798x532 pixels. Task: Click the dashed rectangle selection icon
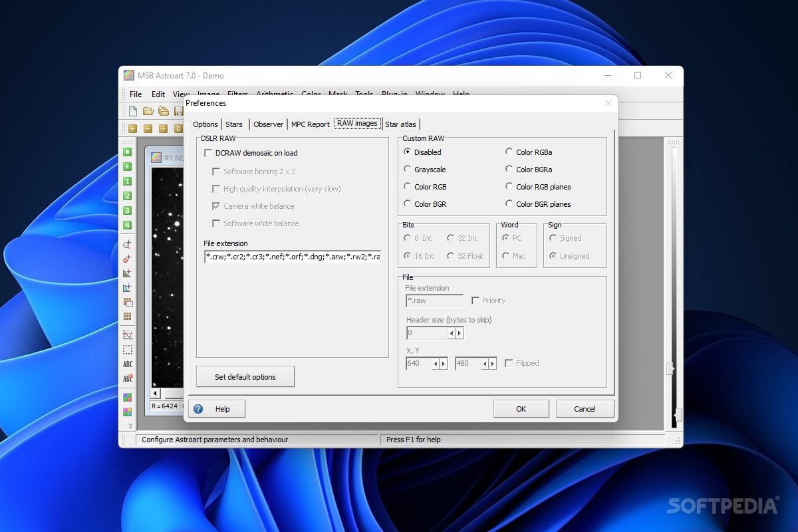point(127,350)
